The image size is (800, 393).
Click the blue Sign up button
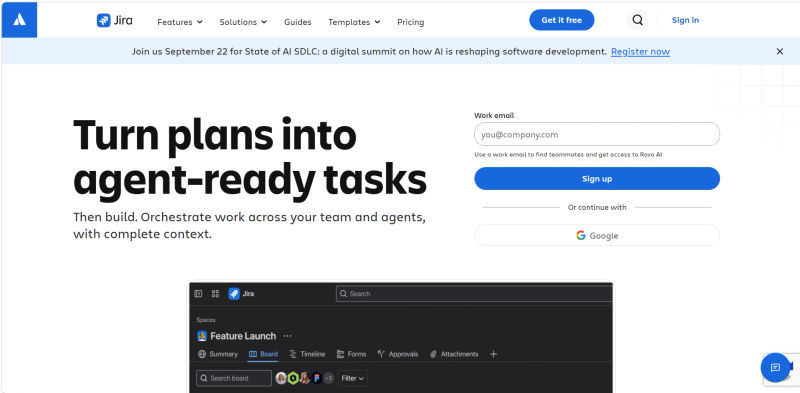[x=597, y=179]
